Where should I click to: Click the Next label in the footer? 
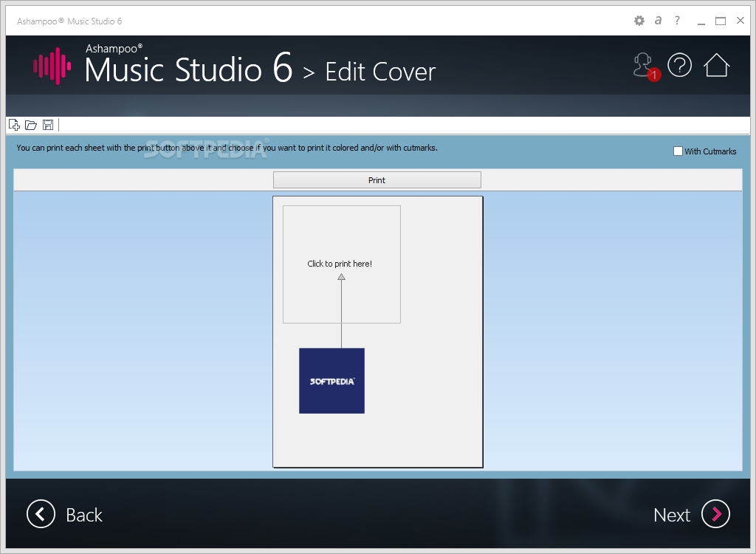(x=672, y=515)
